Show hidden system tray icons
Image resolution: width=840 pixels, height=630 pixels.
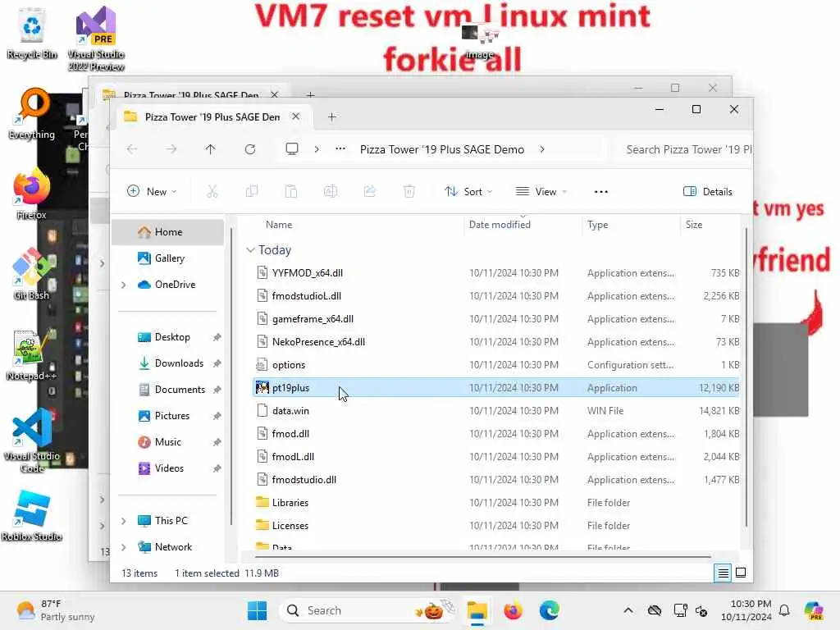pos(628,610)
